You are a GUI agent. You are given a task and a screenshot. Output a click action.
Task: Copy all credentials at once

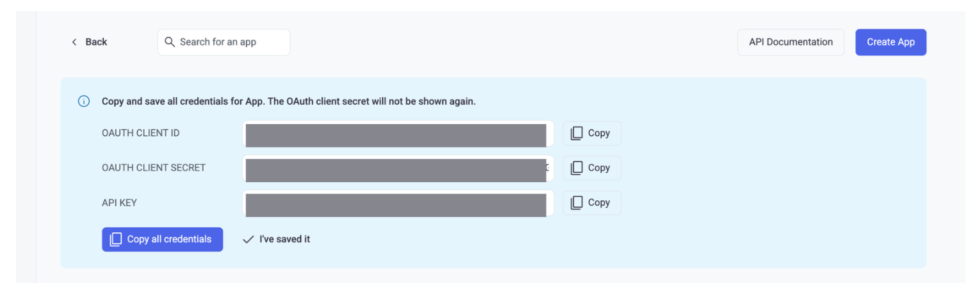pyautogui.click(x=163, y=240)
